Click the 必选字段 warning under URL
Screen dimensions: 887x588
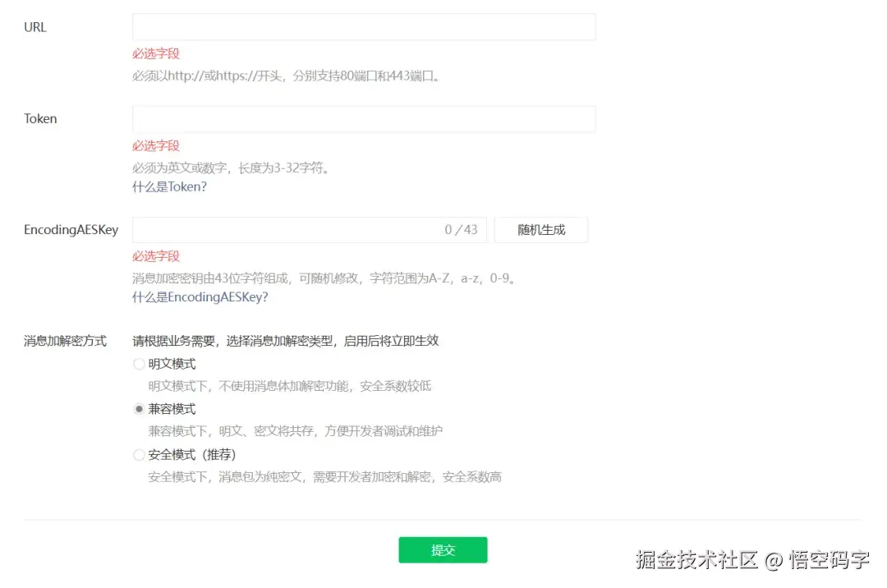(155, 53)
